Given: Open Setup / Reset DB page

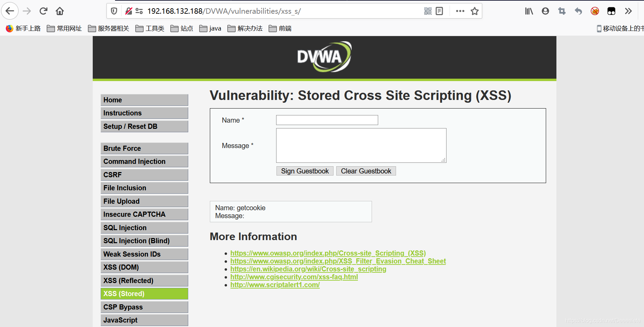Looking at the screenshot, I should [144, 126].
